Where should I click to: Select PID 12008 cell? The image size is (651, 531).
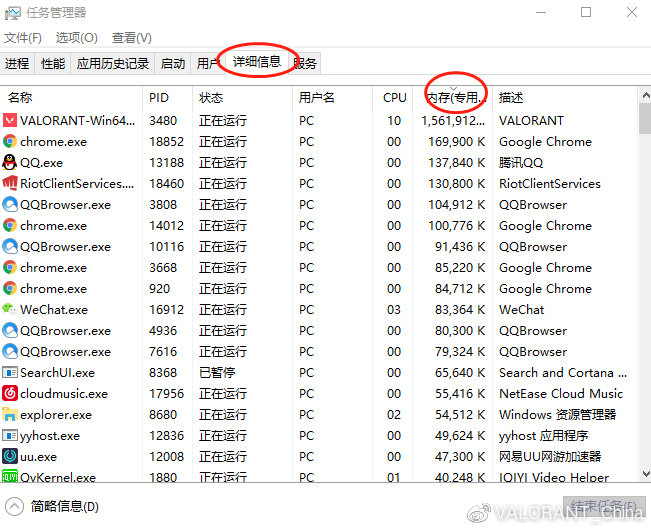[166, 456]
